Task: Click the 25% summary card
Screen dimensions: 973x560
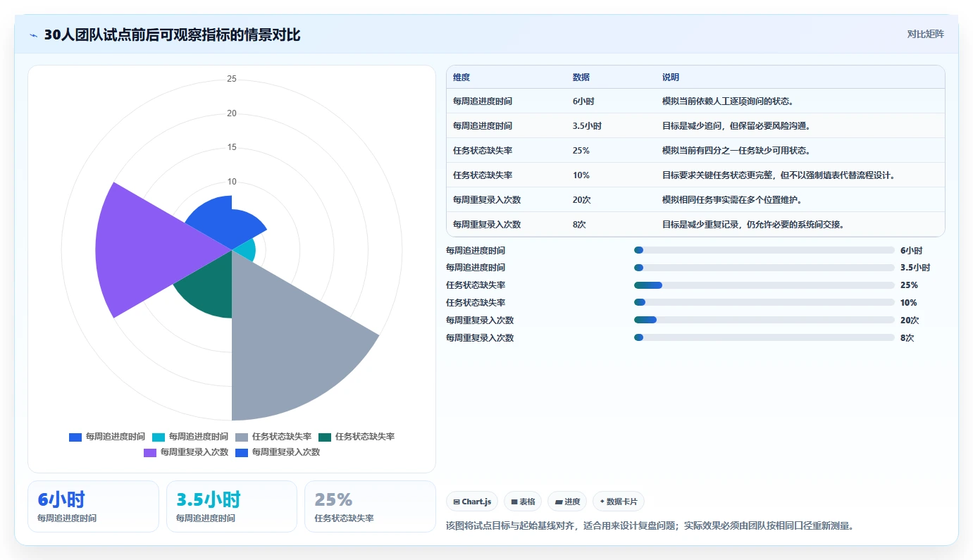Action: click(x=370, y=506)
